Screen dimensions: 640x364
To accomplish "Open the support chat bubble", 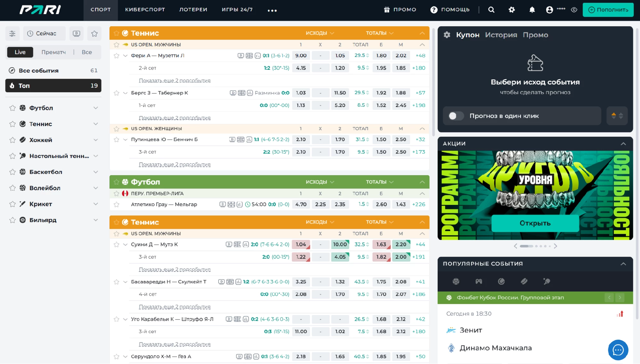I will point(618,350).
